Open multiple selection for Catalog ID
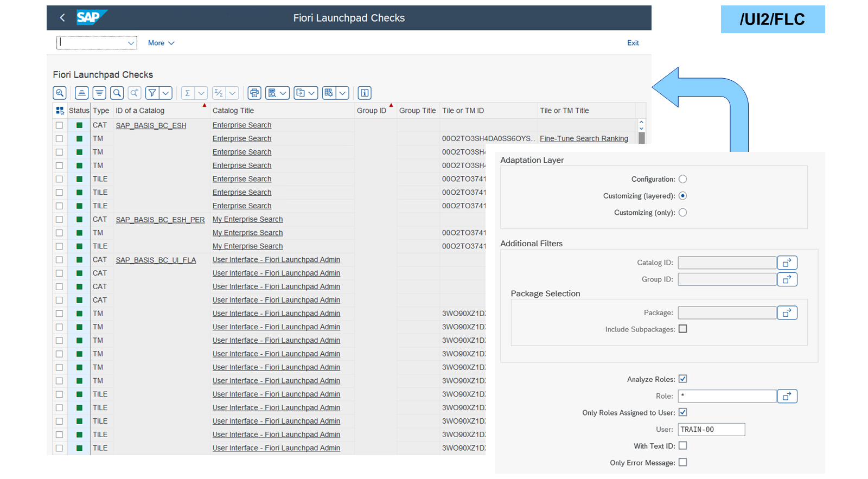This screenshot has height=479, width=868. tap(787, 263)
